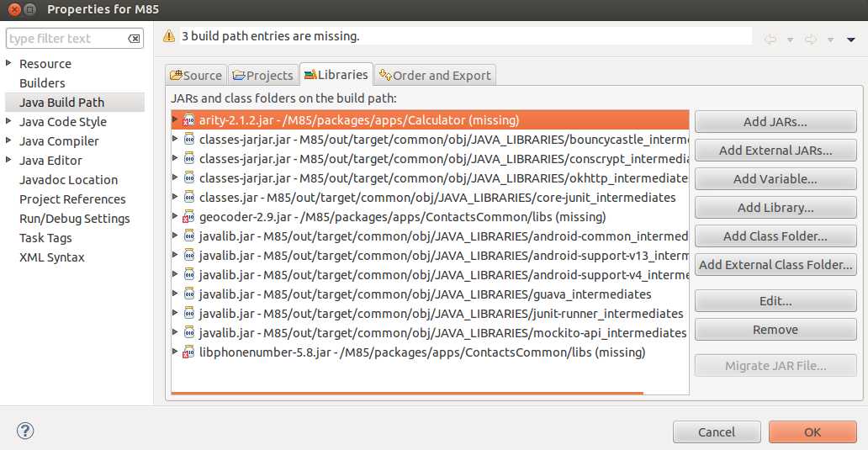Click Add External Class Folder... button
Screen dimensions: 868x450
pyautogui.click(x=775, y=265)
